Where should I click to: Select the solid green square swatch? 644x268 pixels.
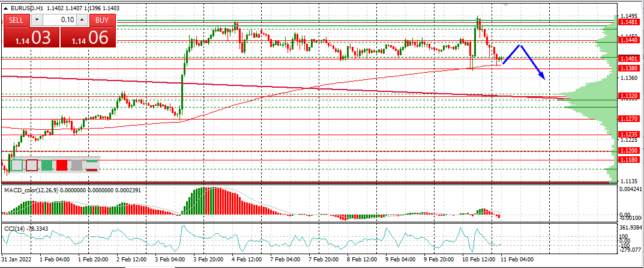tap(47, 165)
